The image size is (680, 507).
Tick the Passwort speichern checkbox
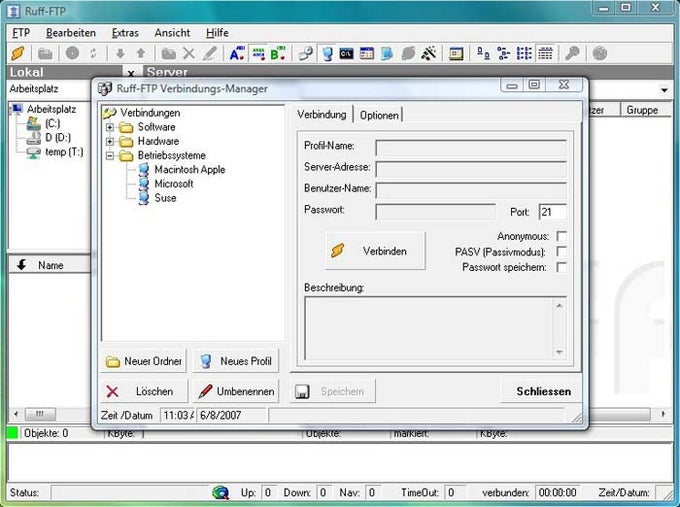561,267
